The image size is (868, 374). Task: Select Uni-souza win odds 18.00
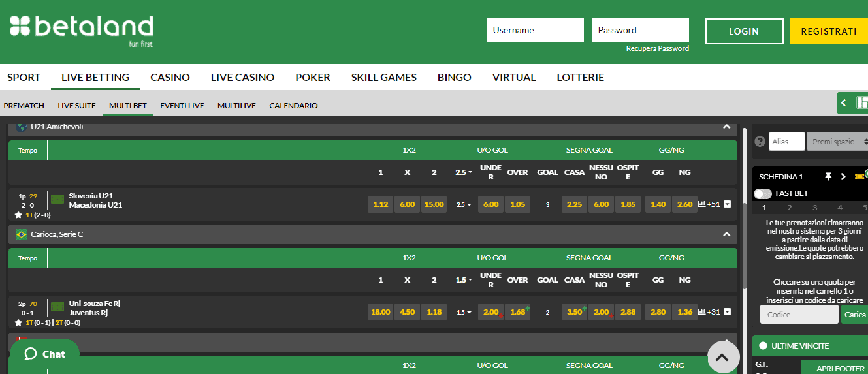(x=381, y=312)
